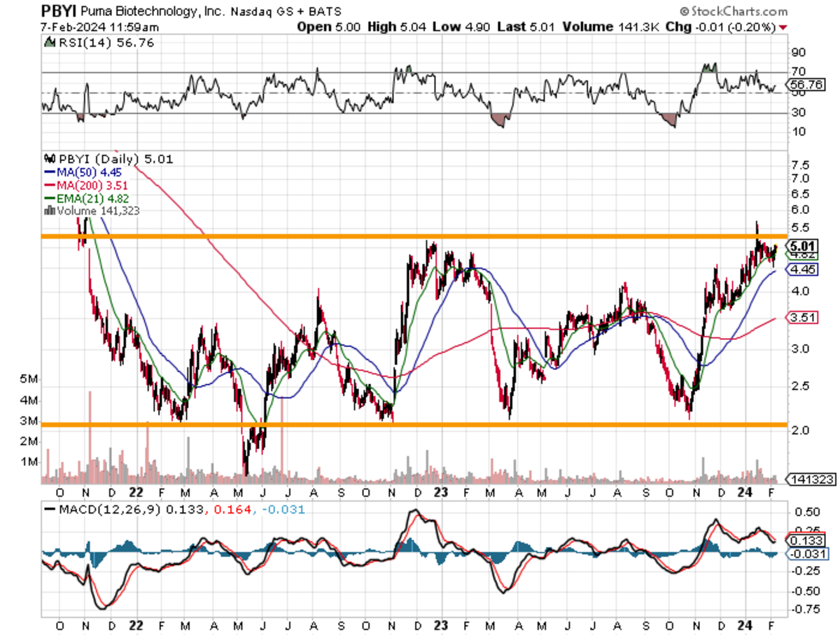
Task: Click the PBYI (Daily) candlestick legend icon
Action: (x=48, y=158)
